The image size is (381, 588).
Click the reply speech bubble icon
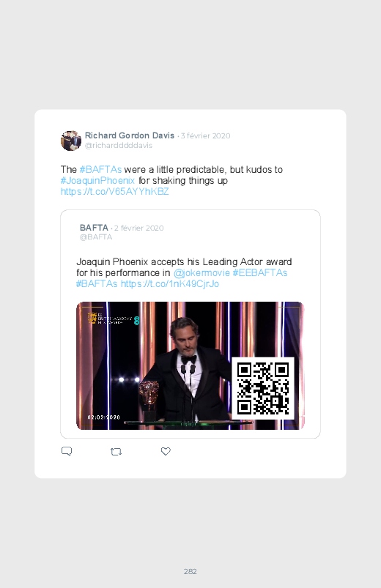[67, 451]
